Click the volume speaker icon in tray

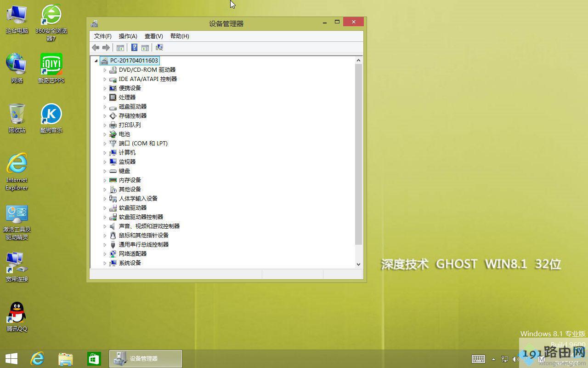515,359
